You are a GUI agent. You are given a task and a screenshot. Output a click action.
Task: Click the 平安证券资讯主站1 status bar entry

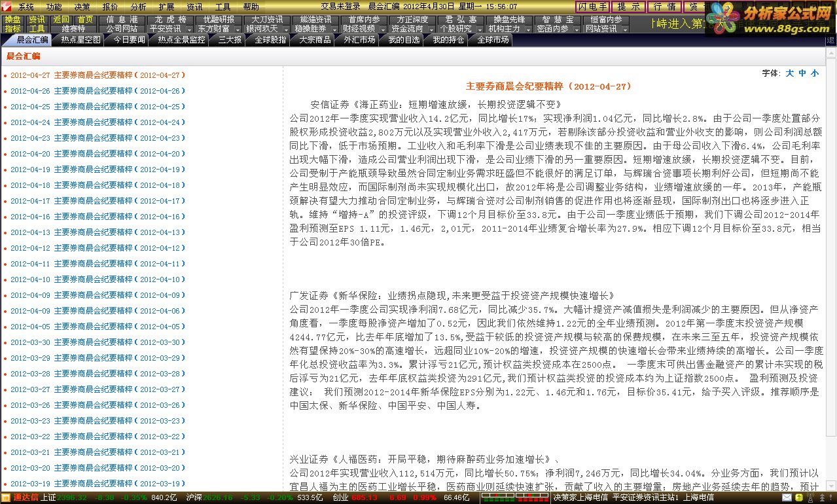(x=645, y=498)
